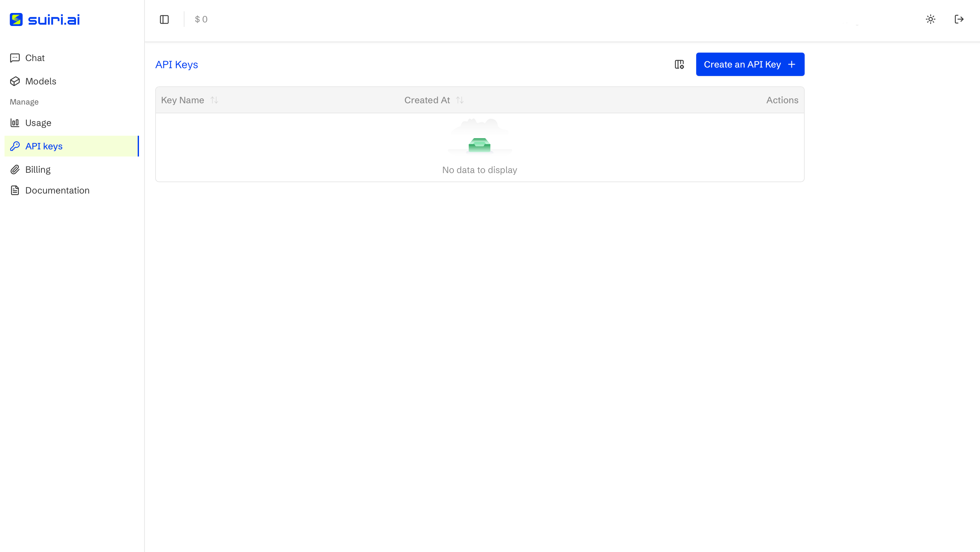
Task: Click the $ 0 balance display
Action: click(201, 19)
